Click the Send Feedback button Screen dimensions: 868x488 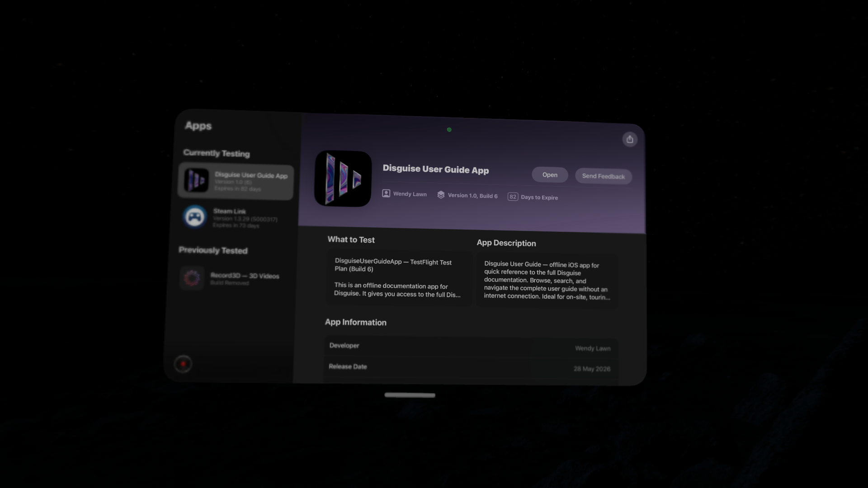point(604,176)
